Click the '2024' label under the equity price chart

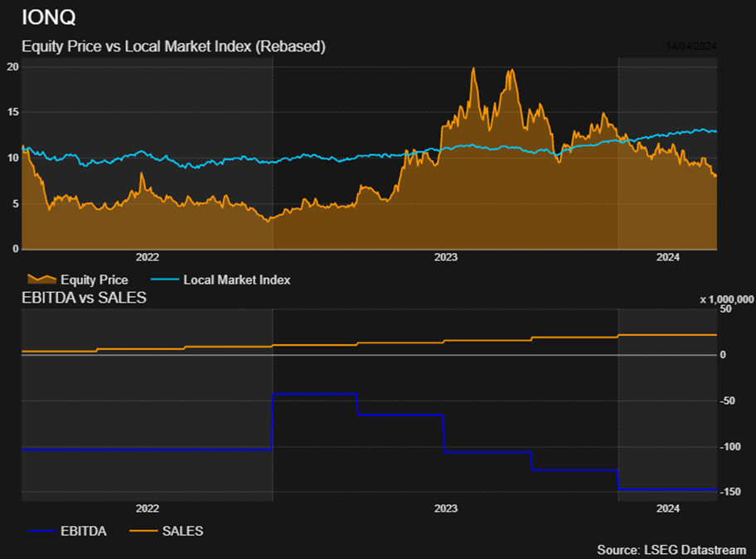click(x=668, y=257)
